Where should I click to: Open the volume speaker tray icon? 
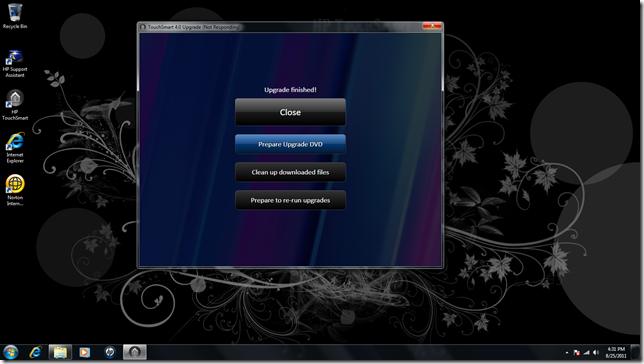click(x=596, y=352)
